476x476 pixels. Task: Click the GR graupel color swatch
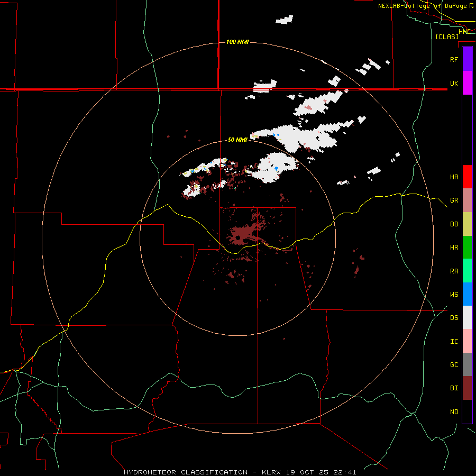[x=467, y=200]
